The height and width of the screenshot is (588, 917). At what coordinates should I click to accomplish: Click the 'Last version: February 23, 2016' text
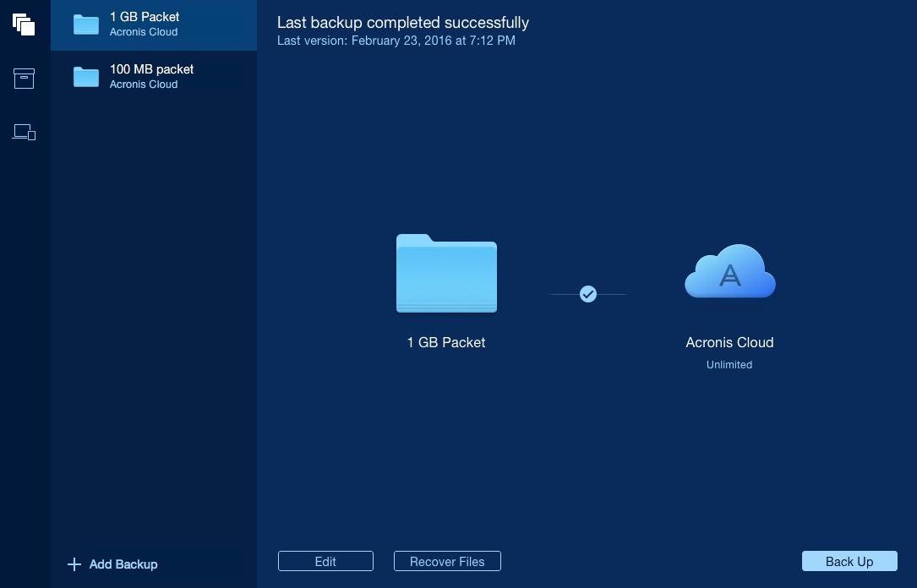click(x=396, y=41)
